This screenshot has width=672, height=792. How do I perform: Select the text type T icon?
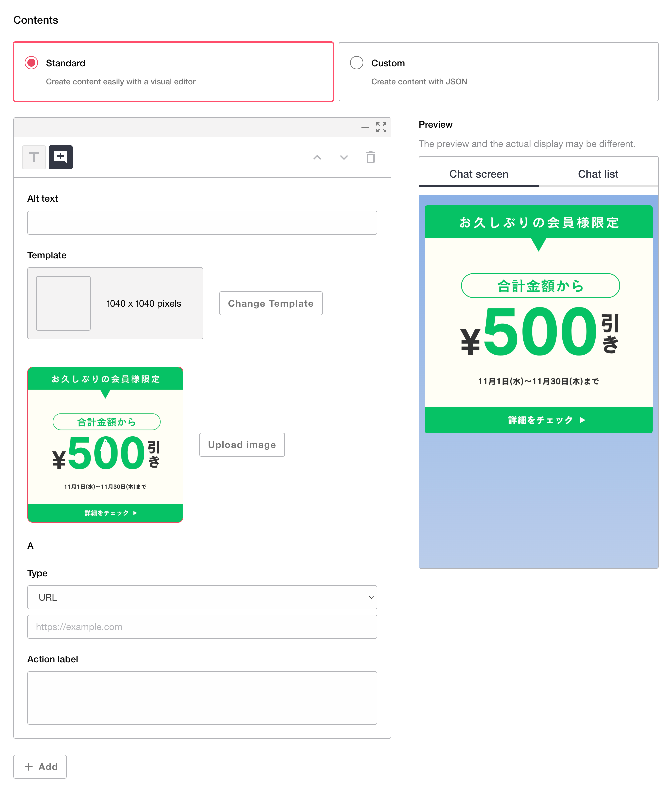34,157
